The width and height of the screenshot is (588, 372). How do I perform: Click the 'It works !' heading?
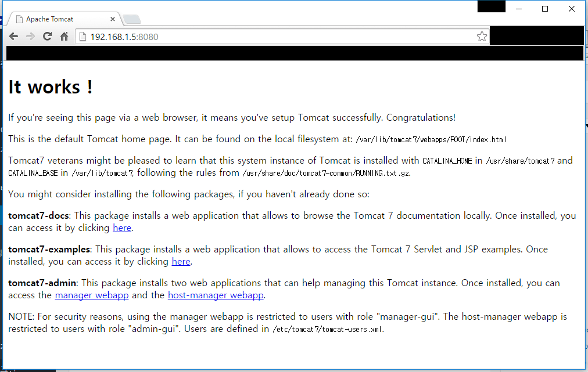[50, 87]
